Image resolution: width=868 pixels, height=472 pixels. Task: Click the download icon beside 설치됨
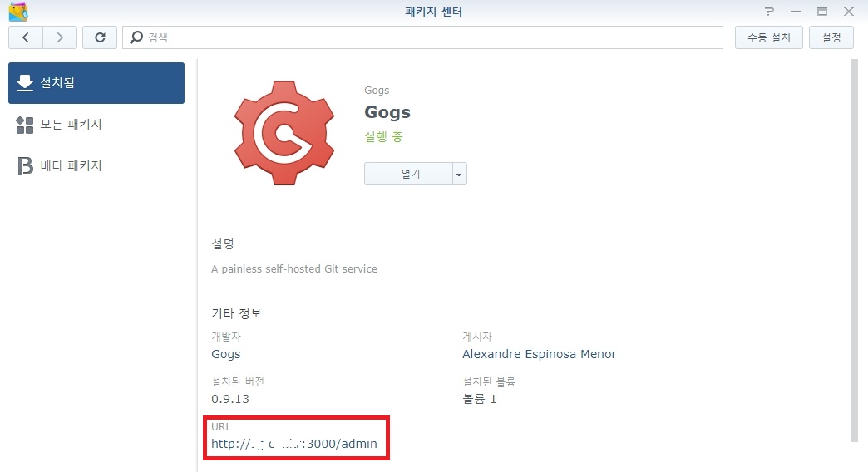click(x=25, y=83)
